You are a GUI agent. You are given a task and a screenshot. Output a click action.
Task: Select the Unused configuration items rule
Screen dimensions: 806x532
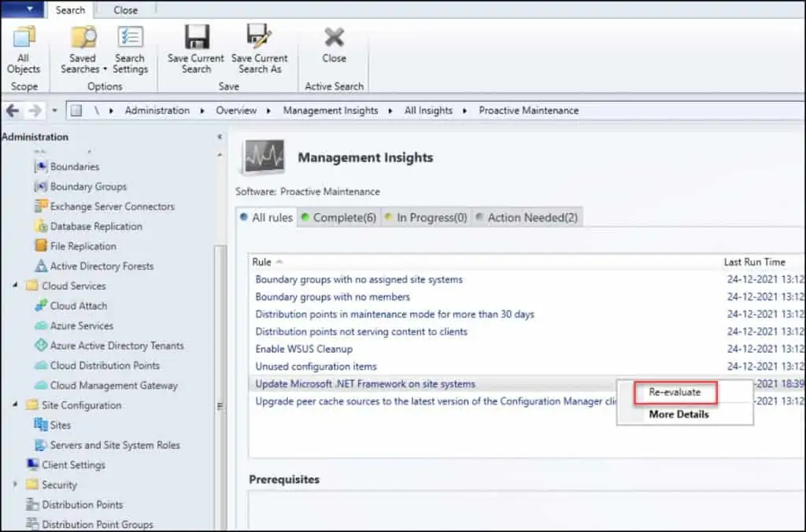click(316, 367)
